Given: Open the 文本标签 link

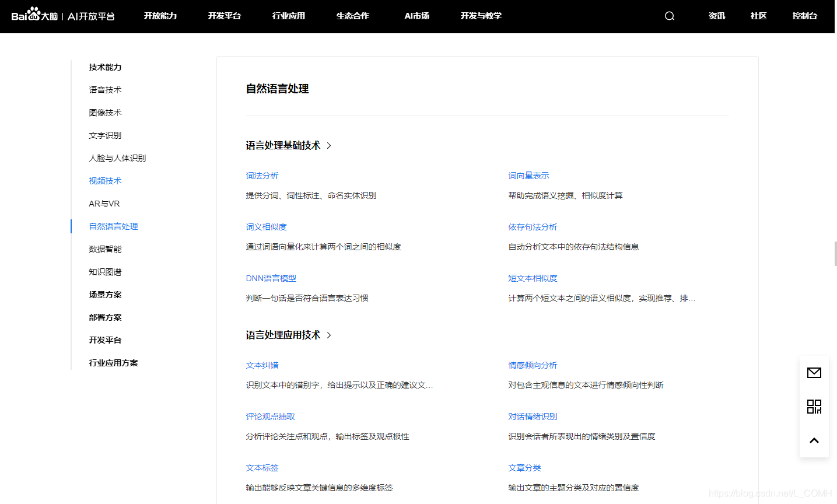Looking at the screenshot, I should tap(262, 468).
